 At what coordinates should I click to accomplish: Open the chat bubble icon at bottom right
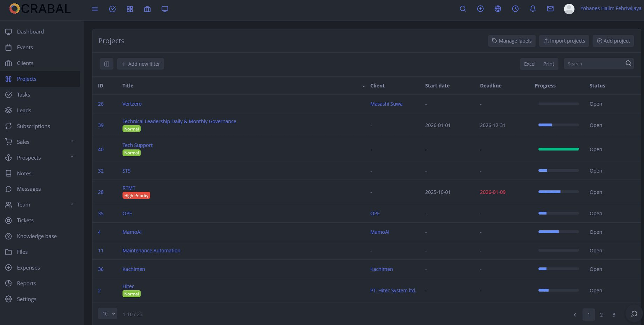[x=634, y=314]
